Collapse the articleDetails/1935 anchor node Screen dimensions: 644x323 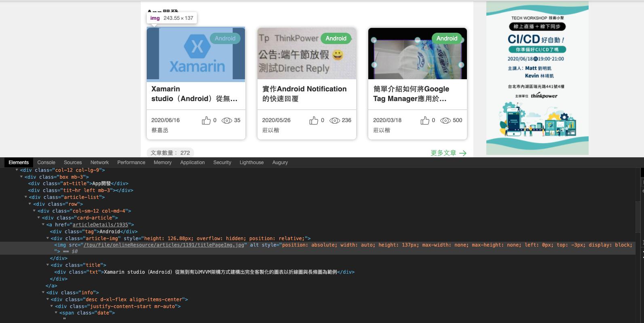coord(44,225)
